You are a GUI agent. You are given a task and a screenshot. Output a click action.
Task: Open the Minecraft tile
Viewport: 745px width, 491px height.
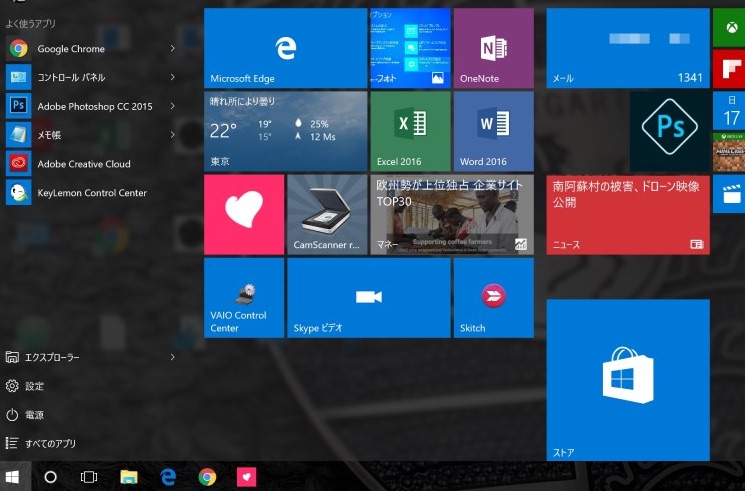tap(729, 152)
